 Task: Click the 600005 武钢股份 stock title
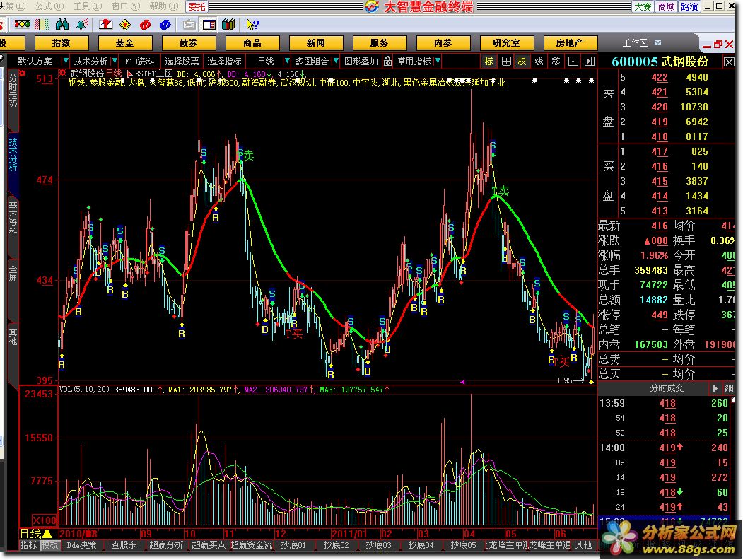click(x=660, y=62)
